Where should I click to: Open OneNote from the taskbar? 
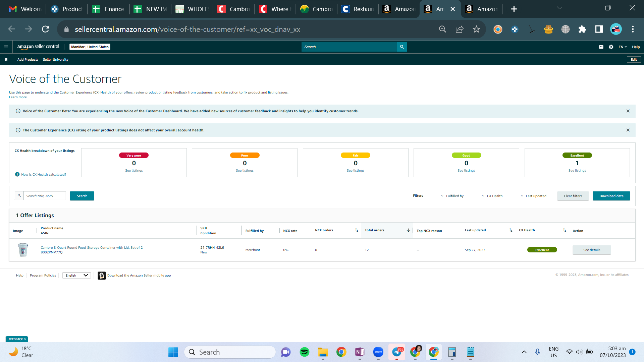[360, 352]
